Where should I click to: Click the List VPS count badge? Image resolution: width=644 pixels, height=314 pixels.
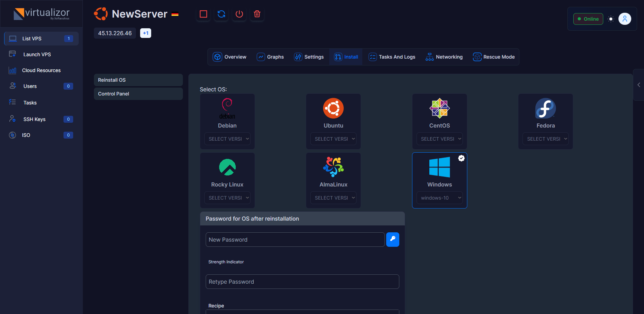pos(69,39)
